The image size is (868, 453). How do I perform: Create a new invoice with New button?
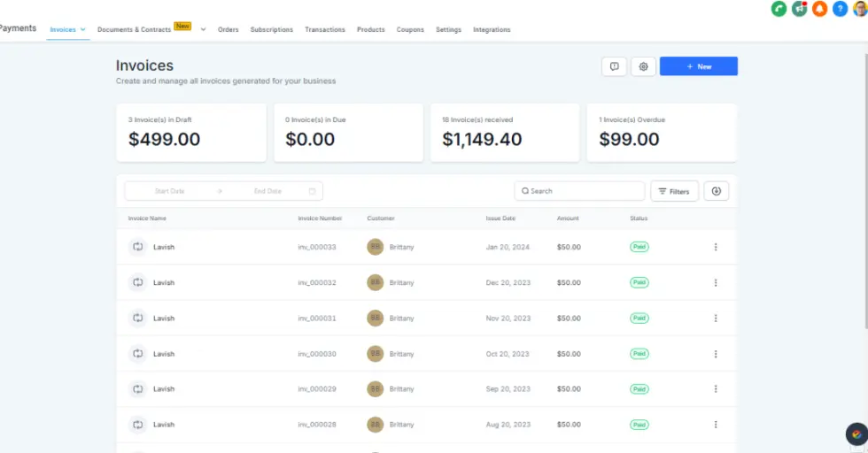pos(699,66)
